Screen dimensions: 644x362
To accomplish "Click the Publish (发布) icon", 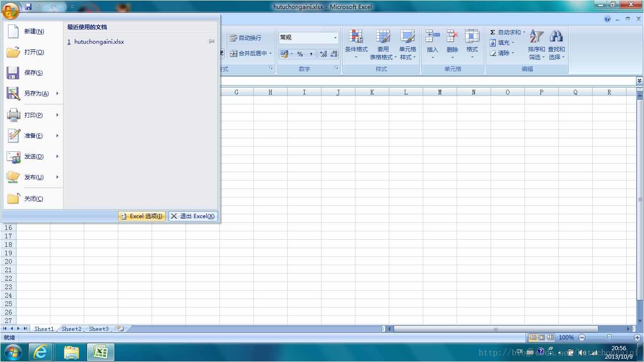I will (13, 177).
